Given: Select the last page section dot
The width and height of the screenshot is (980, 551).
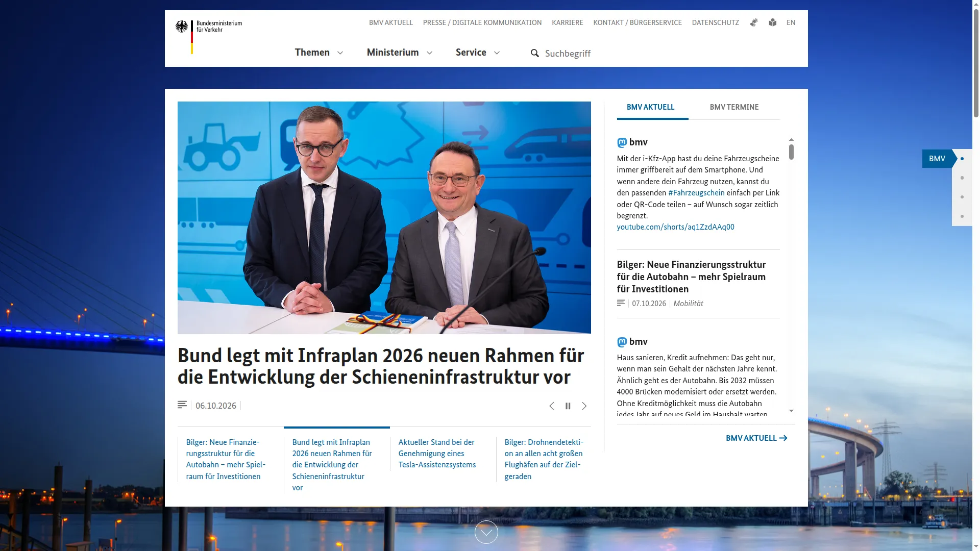Looking at the screenshot, I should (962, 216).
